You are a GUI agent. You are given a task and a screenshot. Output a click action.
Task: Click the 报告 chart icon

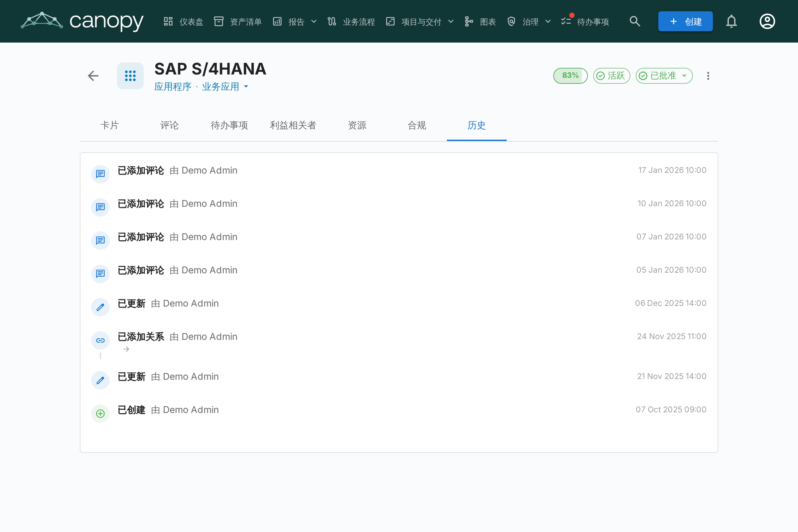[x=277, y=21]
